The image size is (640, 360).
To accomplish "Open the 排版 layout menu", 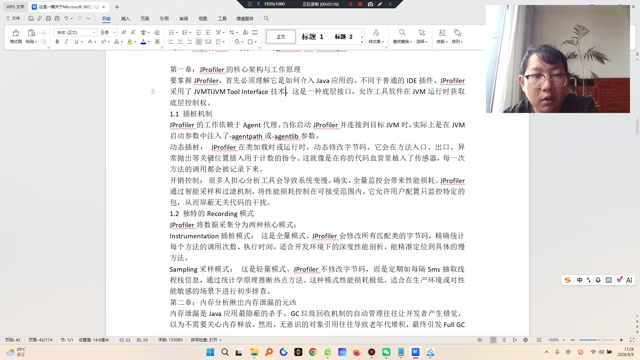I will [x=442, y=36].
